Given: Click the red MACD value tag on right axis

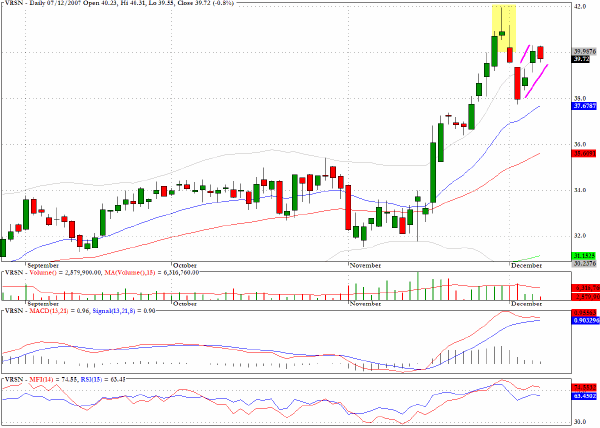Looking at the screenshot, I should 586,312.
